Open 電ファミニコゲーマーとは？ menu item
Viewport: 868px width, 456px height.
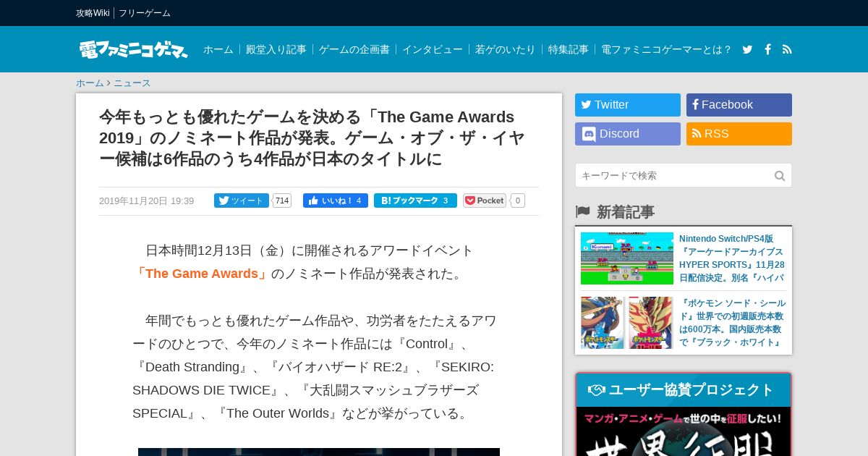tap(666, 49)
